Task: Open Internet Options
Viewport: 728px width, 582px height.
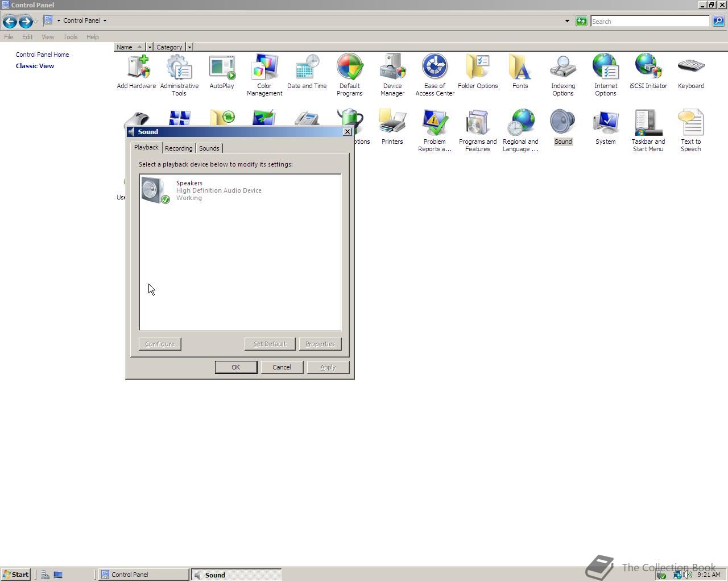Action: [x=606, y=75]
